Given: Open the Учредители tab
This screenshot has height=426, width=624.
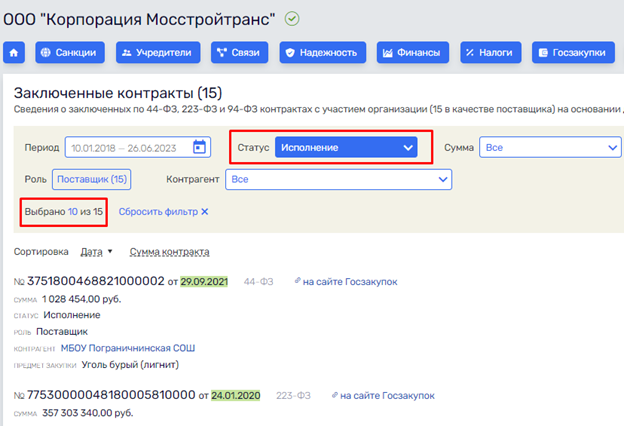Looking at the screenshot, I should (x=158, y=53).
